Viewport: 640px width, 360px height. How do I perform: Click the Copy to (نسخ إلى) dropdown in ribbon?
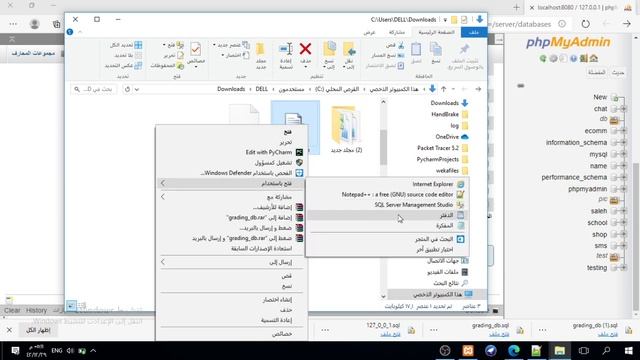[329, 55]
